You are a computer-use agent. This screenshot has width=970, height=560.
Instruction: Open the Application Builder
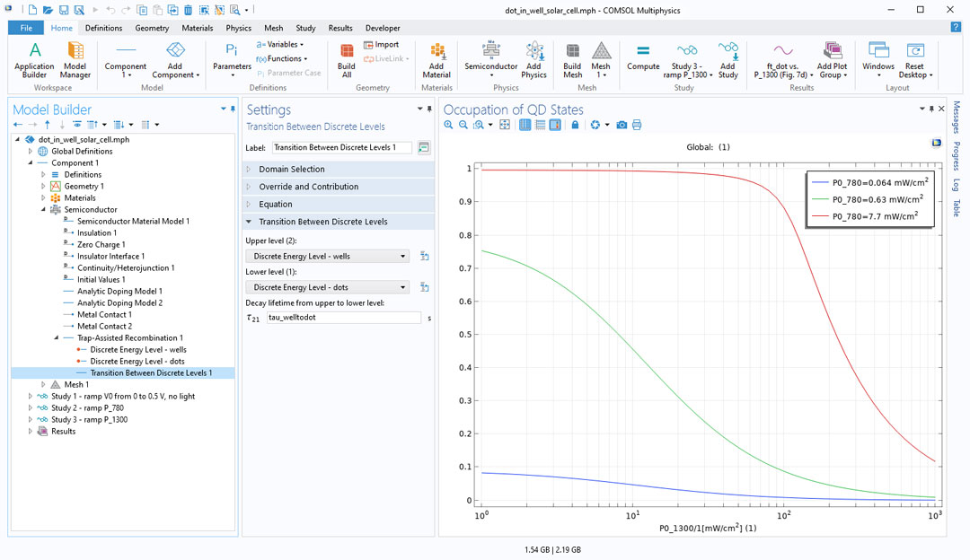34,59
